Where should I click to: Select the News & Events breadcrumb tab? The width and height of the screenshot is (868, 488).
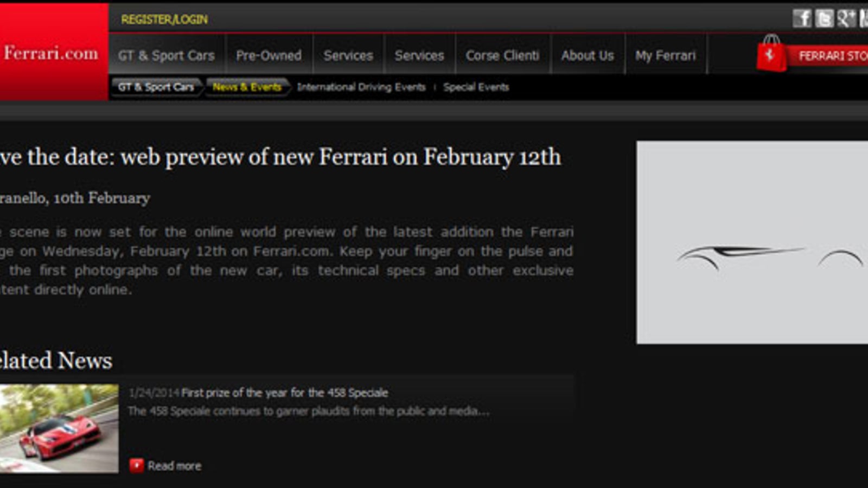click(x=247, y=87)
